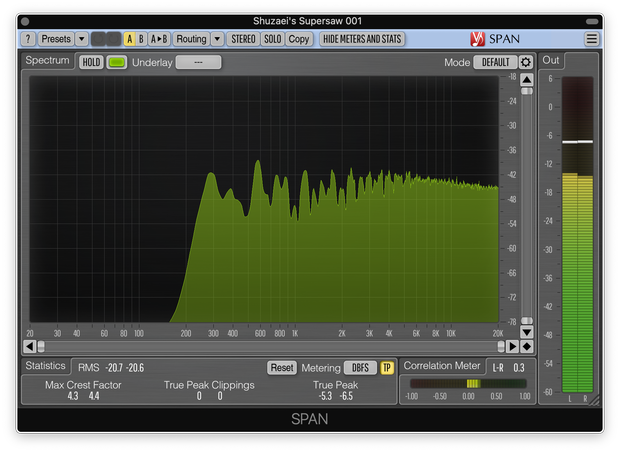Click the Copy button
The width and height of the screenshot is (620, 452).
click(299, 39)
